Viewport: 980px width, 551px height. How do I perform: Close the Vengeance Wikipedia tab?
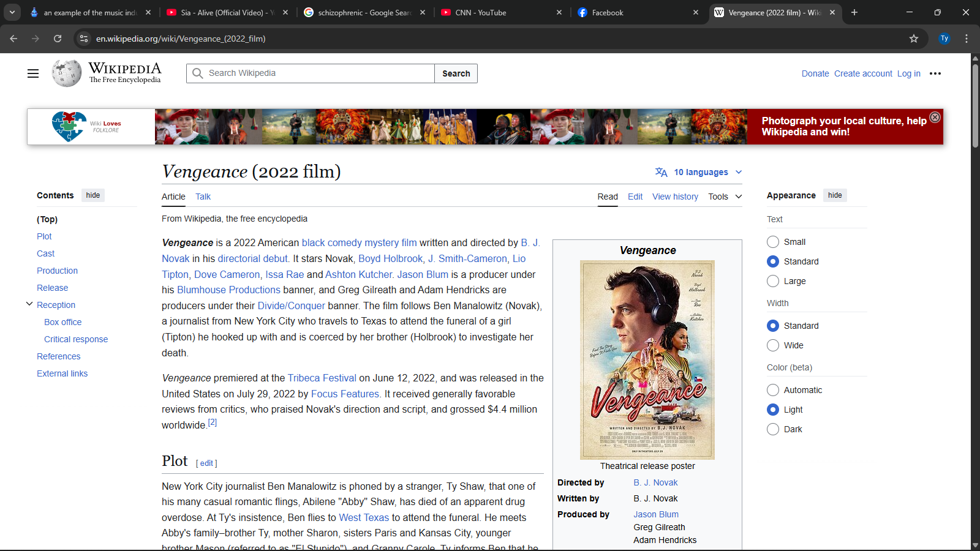point(832,12)
